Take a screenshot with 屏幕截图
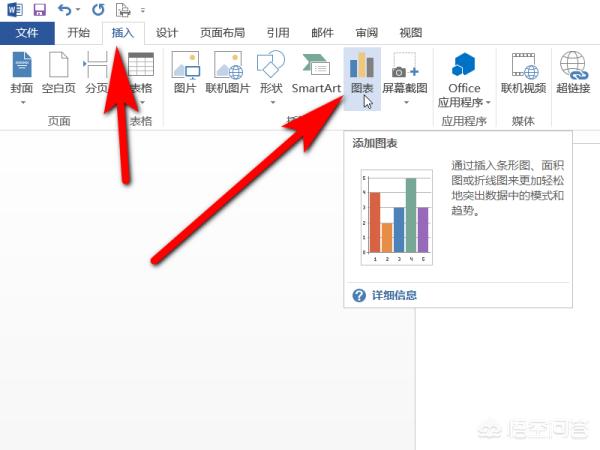Screen dimensions: 600x450 [x=405, y=73]
